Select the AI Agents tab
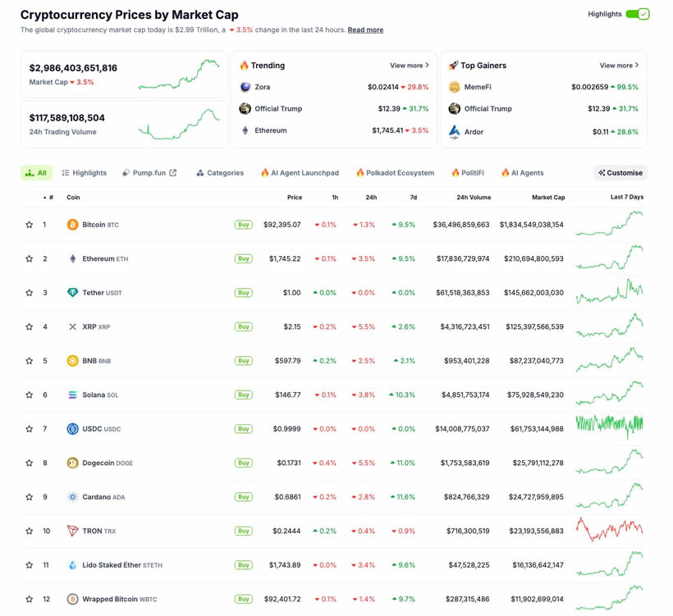673x616 pixels. coord(523,173)
